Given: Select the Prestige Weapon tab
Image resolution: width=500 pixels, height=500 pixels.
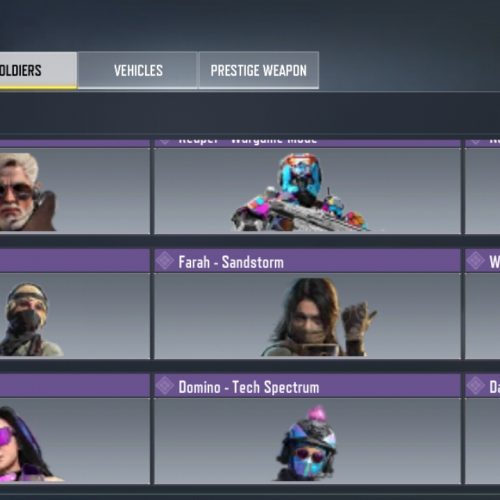Looking at the screenshot, I should 259,70.
